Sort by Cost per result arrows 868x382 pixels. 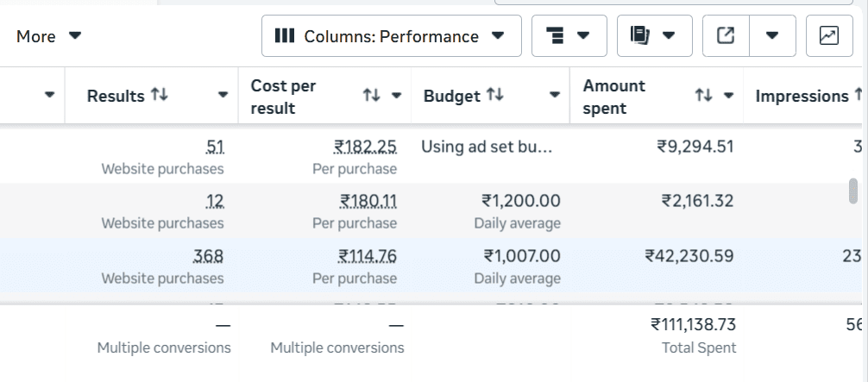point(371,96)
